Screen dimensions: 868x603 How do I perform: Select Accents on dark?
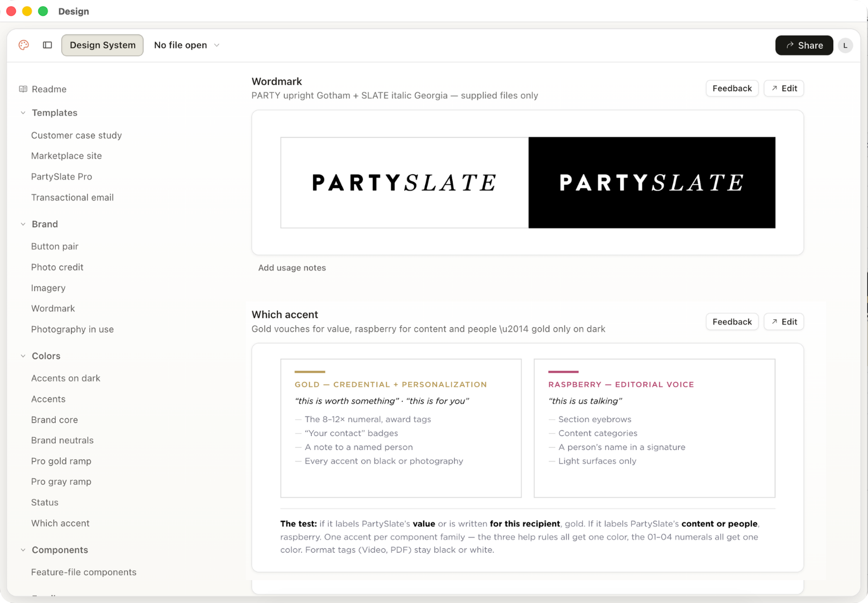click(x=66, y=379)
